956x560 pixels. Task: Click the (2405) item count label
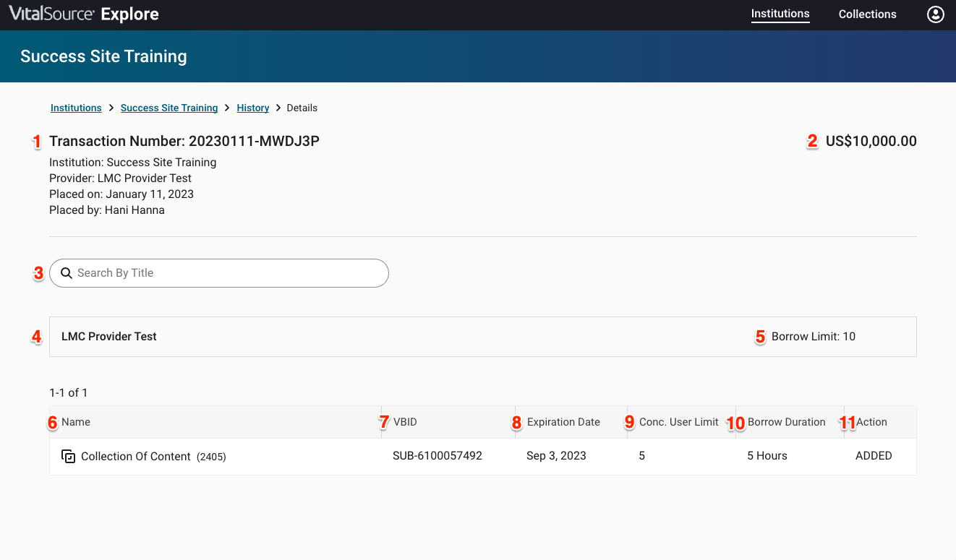pos(211,457)
